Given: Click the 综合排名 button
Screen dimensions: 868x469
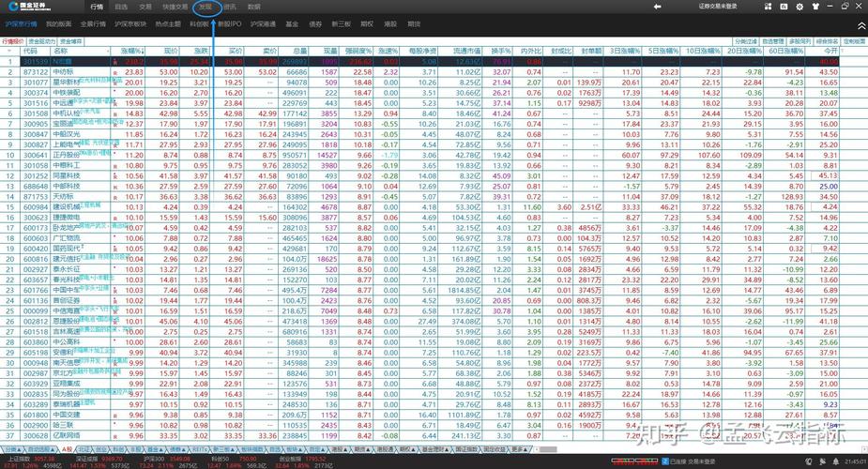Looking at the screenshot, I should click(x=827, y=41).
